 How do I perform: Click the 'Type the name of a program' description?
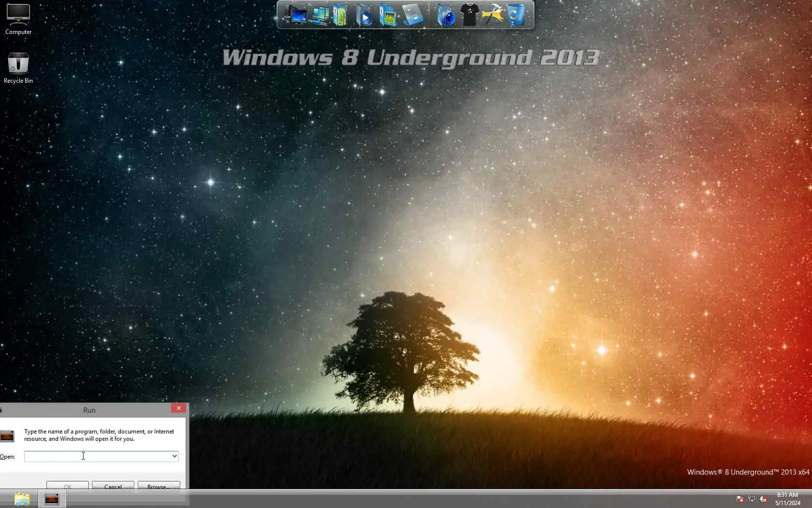(99, 435)
